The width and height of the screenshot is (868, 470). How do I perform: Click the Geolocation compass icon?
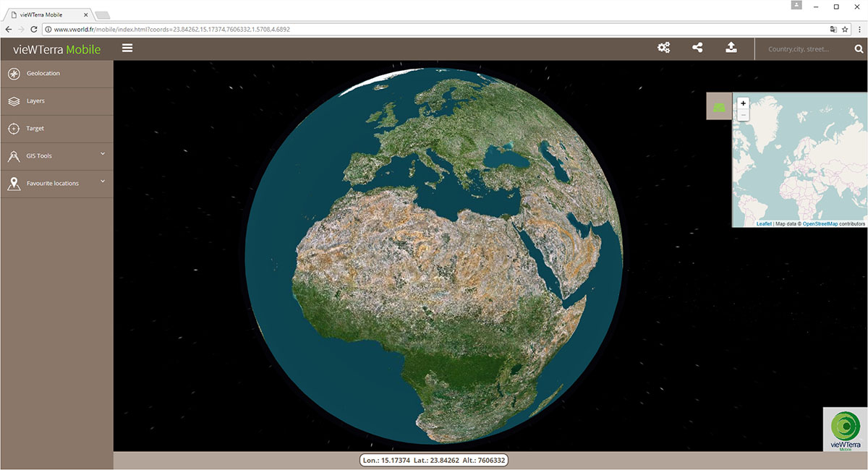click(x=14, y=73)
